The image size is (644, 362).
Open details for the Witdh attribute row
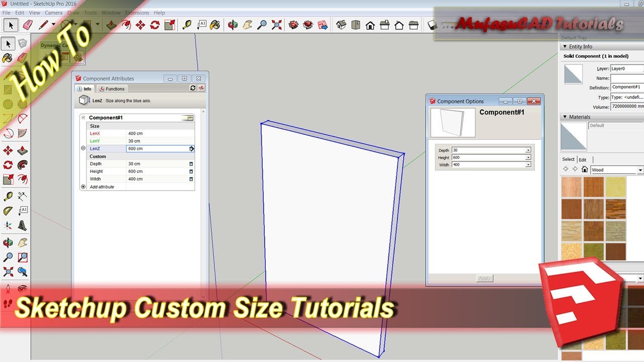coord(191,179)
